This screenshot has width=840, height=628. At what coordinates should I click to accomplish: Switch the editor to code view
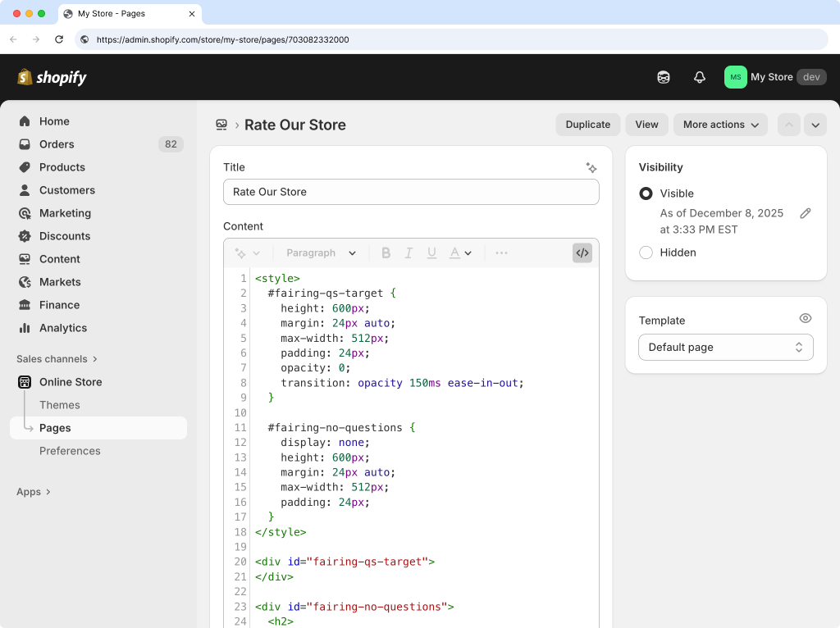(582, 253)
